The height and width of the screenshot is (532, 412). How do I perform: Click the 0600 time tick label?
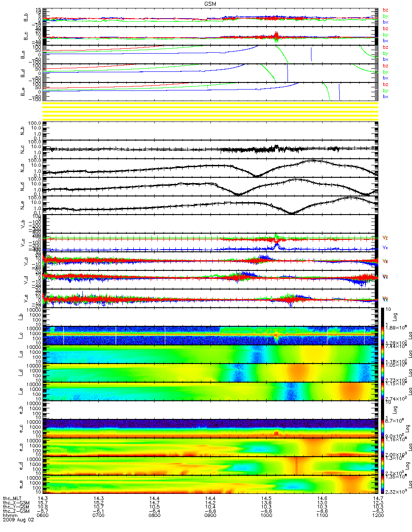pos(43,516)
